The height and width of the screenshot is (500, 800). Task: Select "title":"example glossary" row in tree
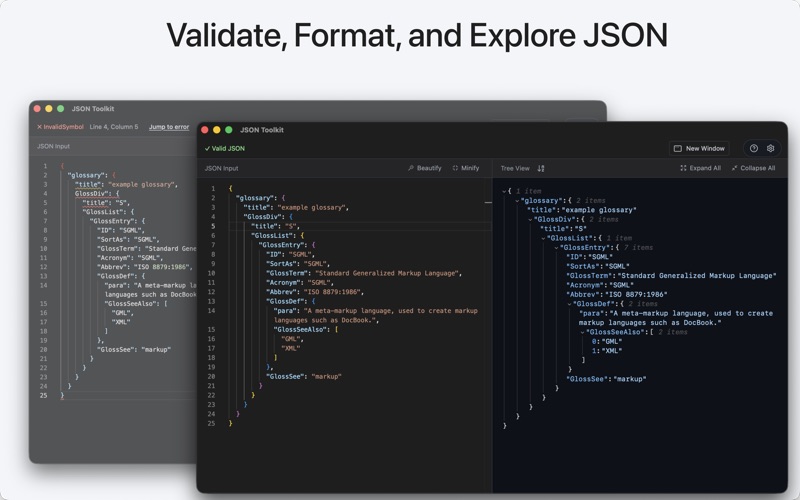pyautogui.click(x=582, y=210)
